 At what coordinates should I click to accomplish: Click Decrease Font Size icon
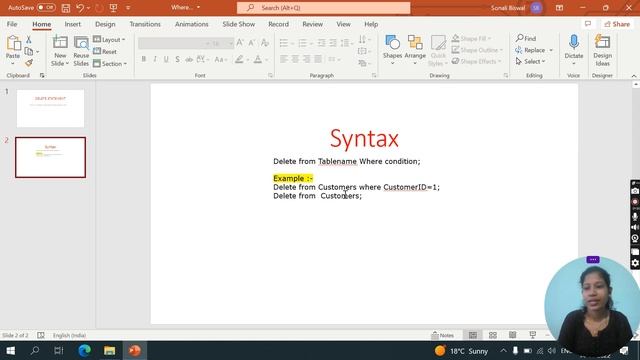[252, 42]
